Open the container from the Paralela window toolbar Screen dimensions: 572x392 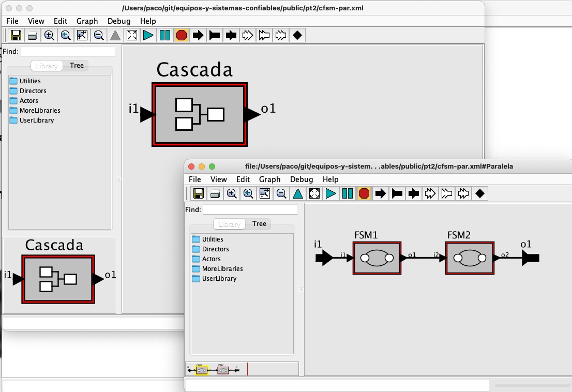298,193
